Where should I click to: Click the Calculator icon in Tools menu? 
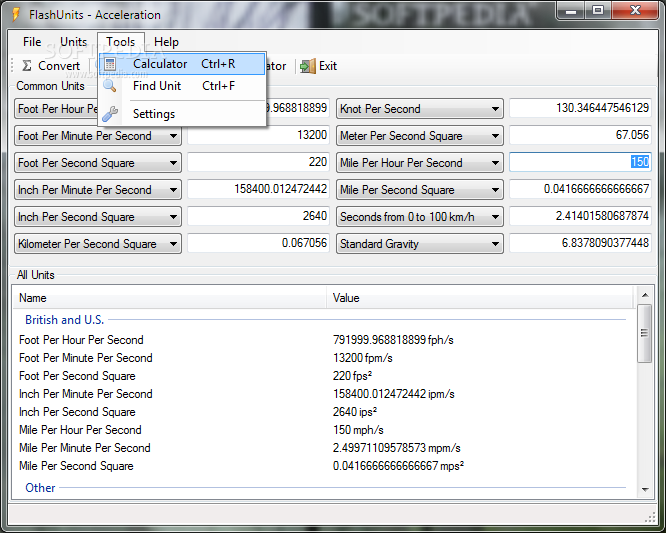pyautogui.click(x=110, y=64)
